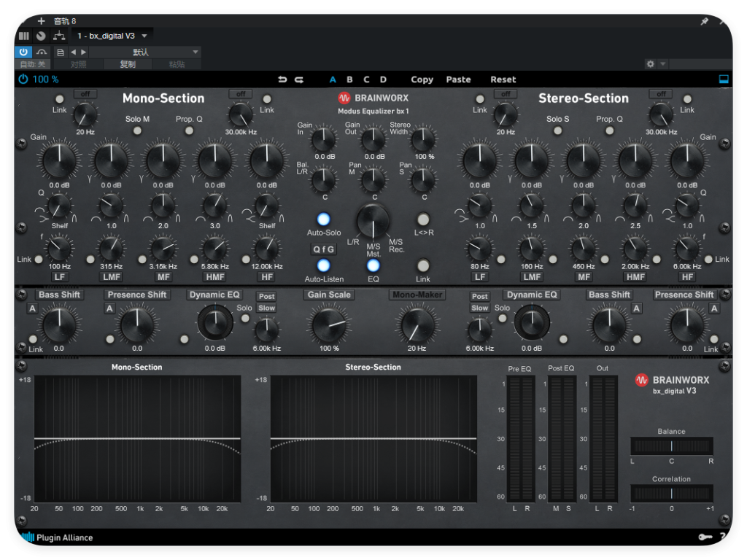Click the Copy button
Screen dimensions: 747x560
pyautogui.click(x=422, y=79)
